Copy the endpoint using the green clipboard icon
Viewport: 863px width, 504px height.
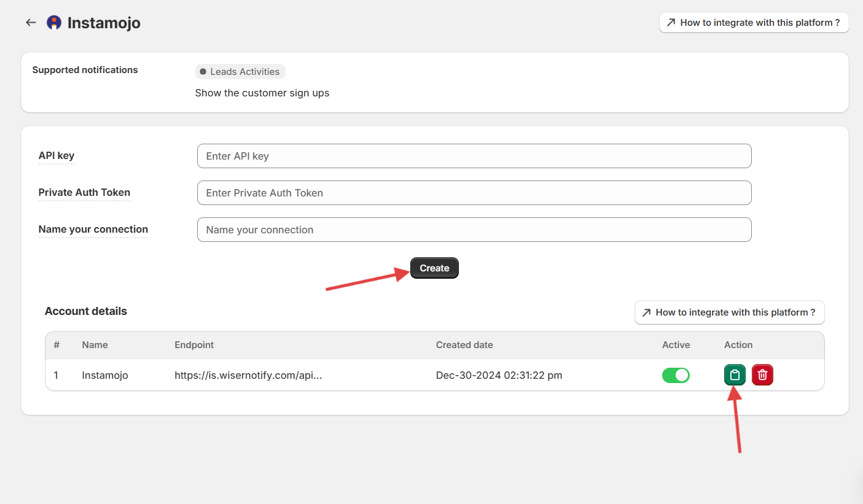click(735, 375)
